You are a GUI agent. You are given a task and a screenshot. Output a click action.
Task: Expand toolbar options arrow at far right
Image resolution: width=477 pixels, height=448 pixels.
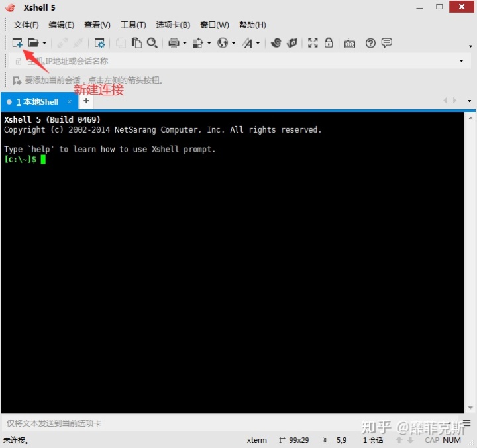470,46
